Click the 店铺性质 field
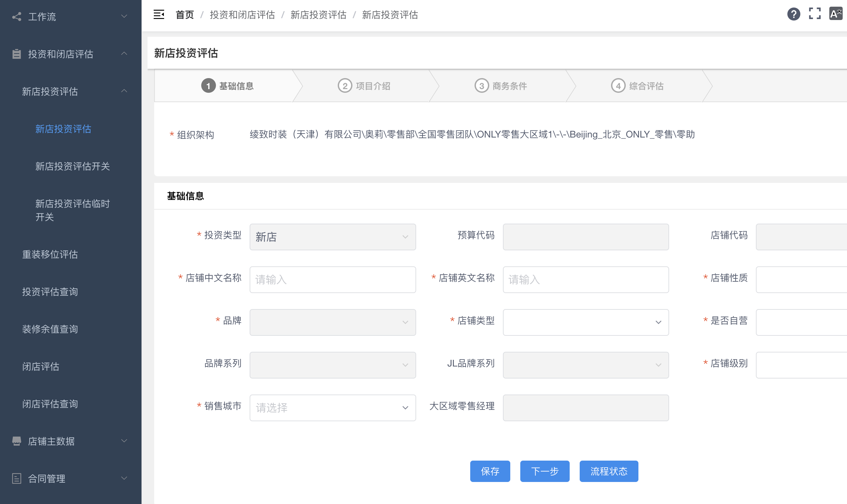847x504 pixels. click(802, 280)
